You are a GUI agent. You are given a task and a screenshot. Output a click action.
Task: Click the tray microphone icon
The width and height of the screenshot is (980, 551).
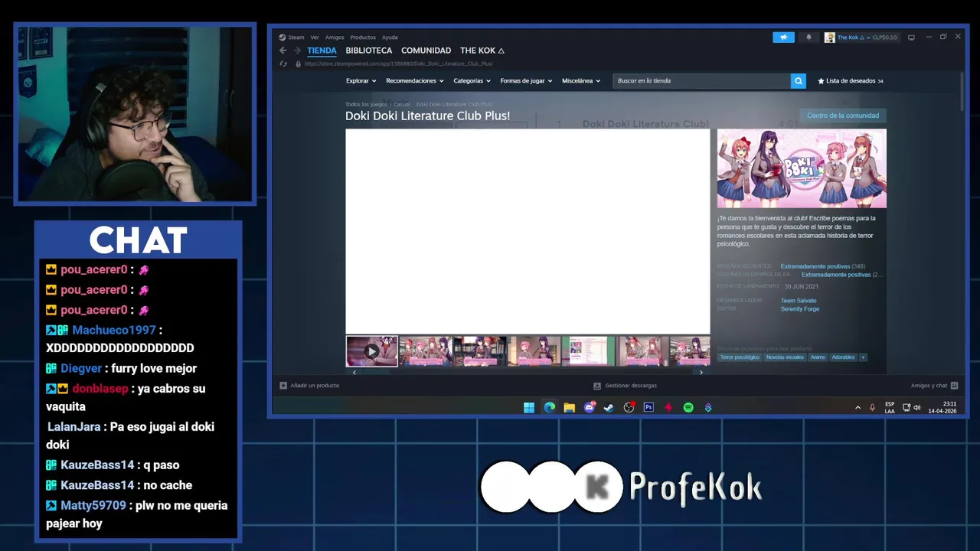click(x=872, y=408)
